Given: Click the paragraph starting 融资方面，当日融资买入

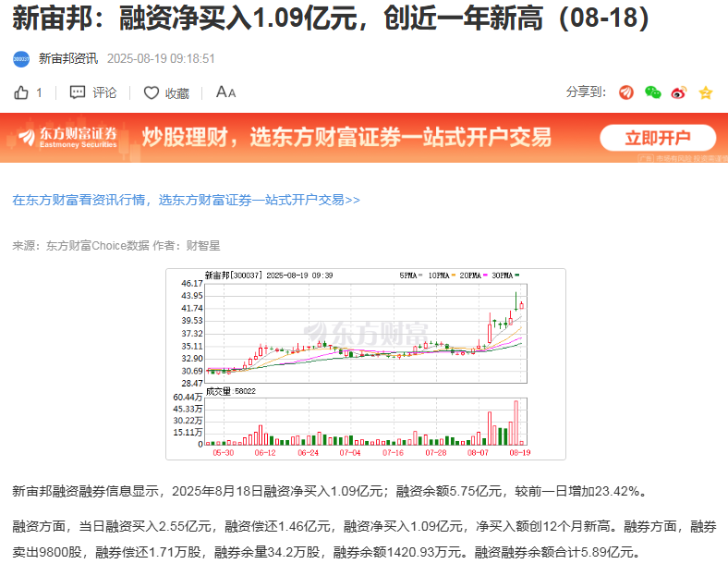Looking at the screenshot, I should coord(365,539).
